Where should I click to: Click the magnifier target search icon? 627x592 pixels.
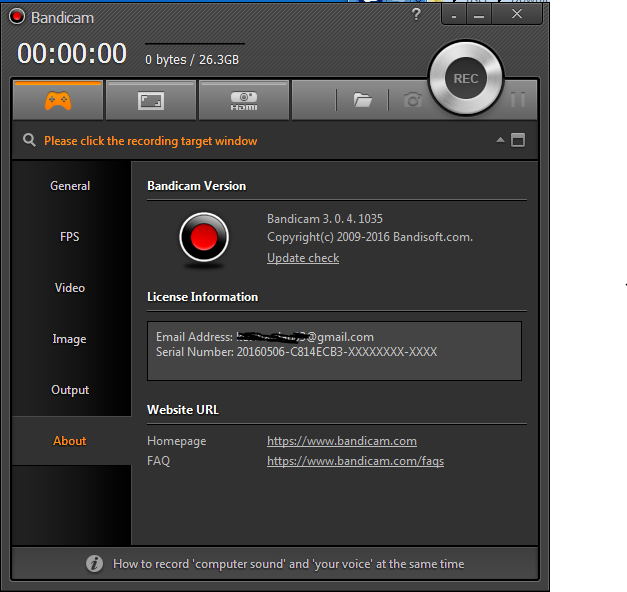point(29,140)
